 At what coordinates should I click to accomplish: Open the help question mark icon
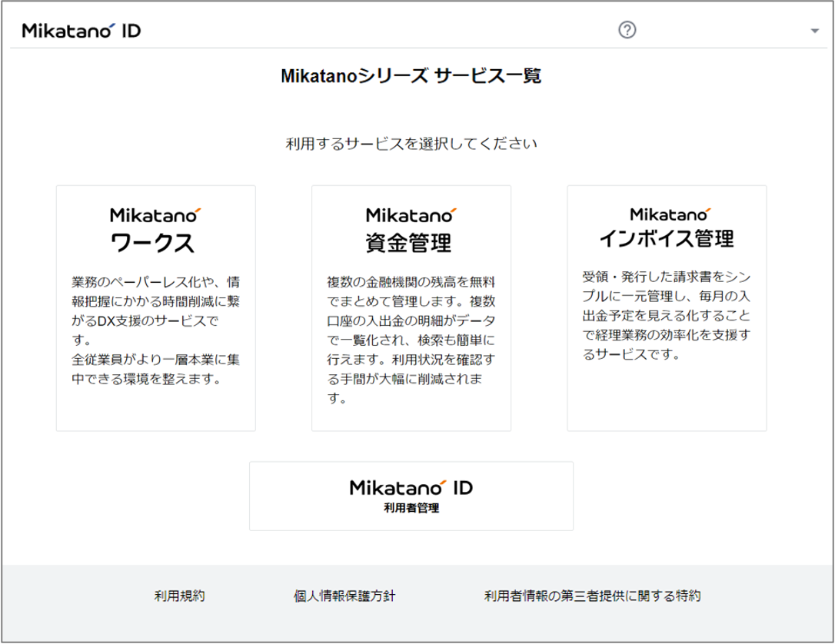click(x=627, y=30)
